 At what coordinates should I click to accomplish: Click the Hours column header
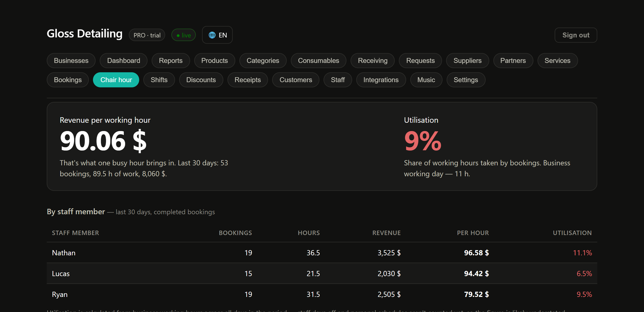309,233
